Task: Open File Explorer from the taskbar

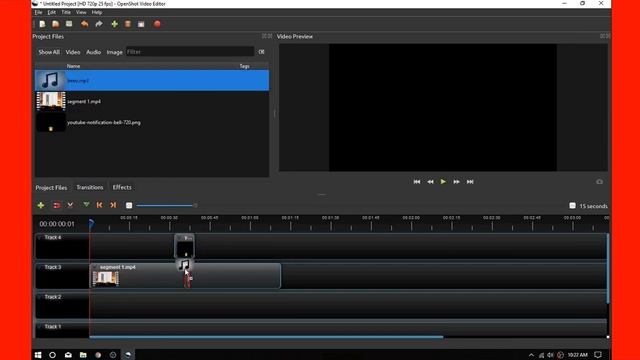Action: coord(83,355)
